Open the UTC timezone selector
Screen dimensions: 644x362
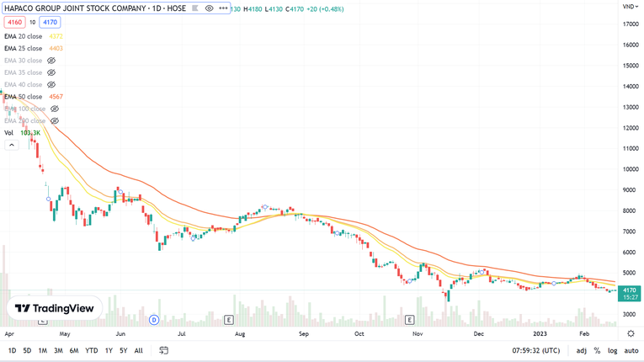pyautogui.click(x=535, y=350)
